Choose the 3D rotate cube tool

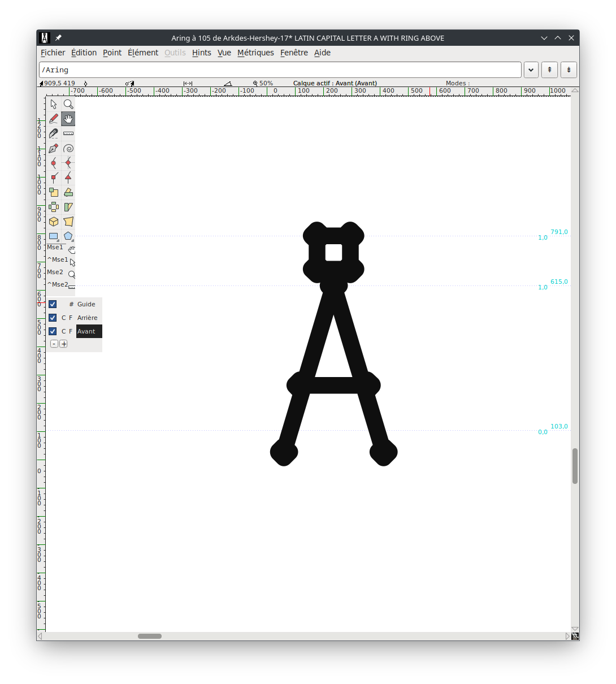[54, 222]
